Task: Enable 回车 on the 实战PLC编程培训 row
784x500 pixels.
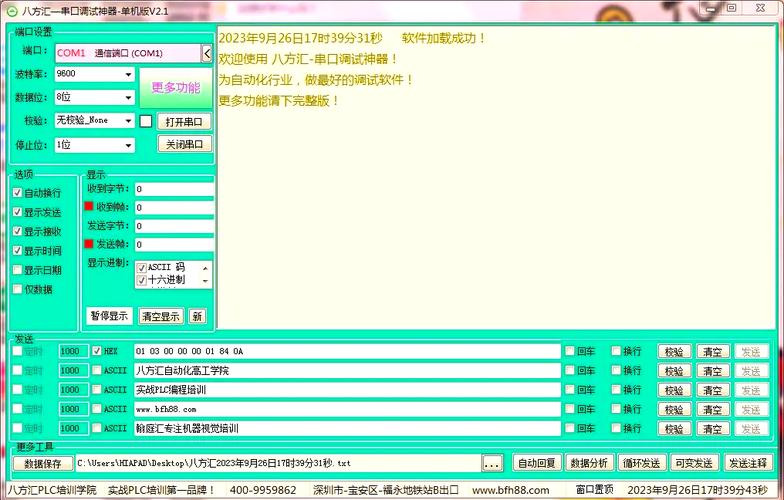Action: (570, 390)
